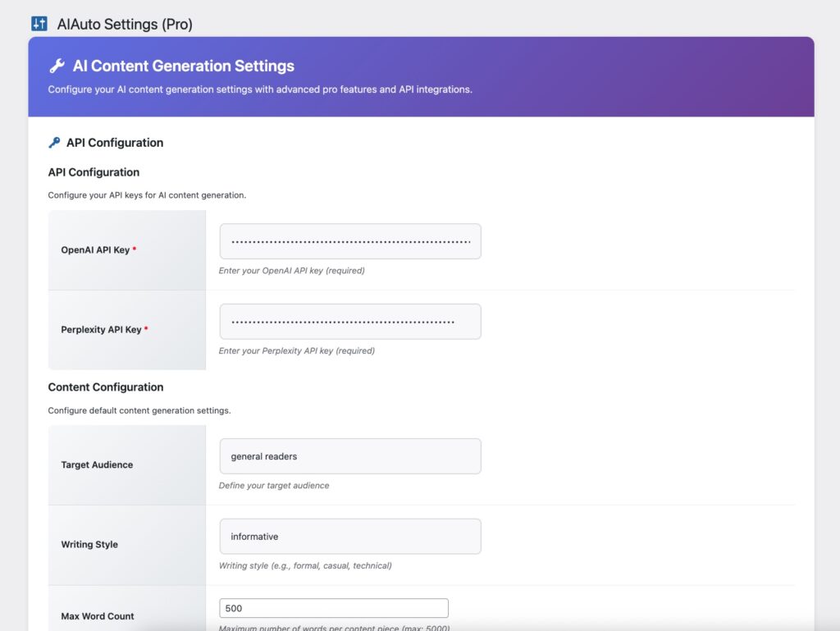Click the 'Enter your OpenAI API key' hint text

[x=291, y=271]
